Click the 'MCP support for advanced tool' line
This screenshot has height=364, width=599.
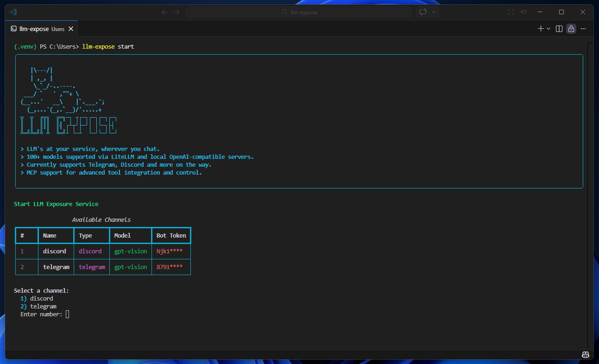111,173
